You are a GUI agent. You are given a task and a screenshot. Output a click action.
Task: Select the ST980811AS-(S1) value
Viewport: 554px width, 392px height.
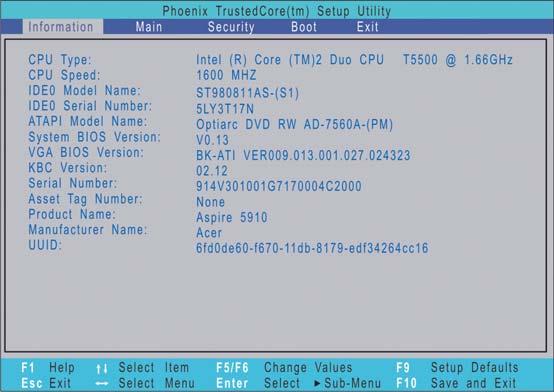click(247, 93)
